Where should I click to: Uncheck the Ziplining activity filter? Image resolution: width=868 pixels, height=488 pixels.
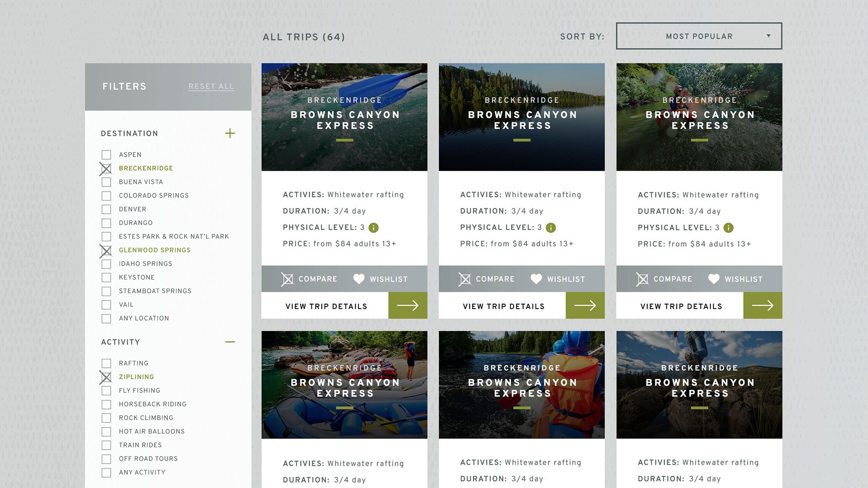(106, 377)
